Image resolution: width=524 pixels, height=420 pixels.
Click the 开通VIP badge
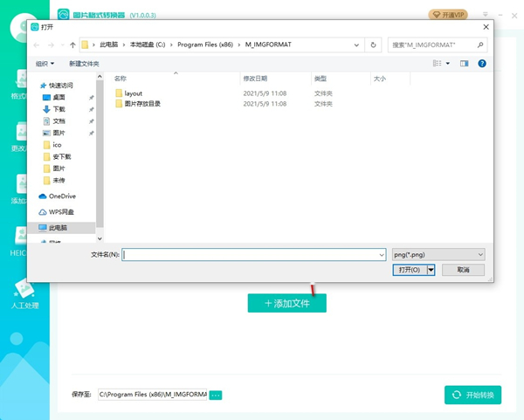tap(448, 15)
